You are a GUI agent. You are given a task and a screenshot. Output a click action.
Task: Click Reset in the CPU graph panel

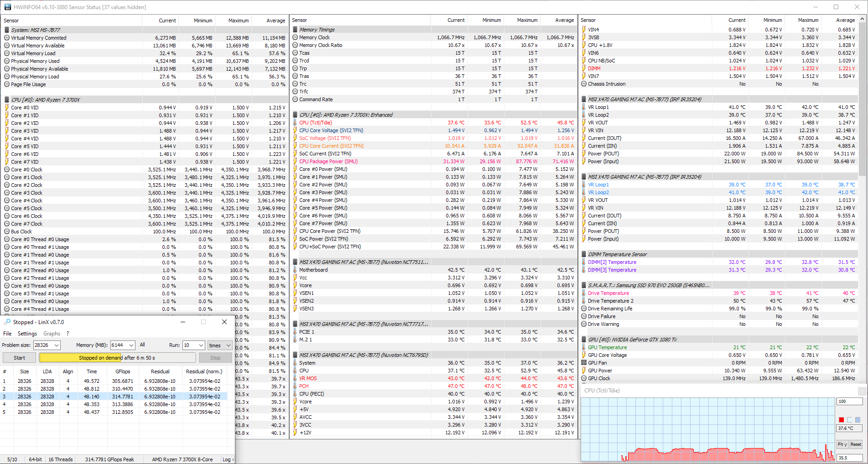pos(856,444)
